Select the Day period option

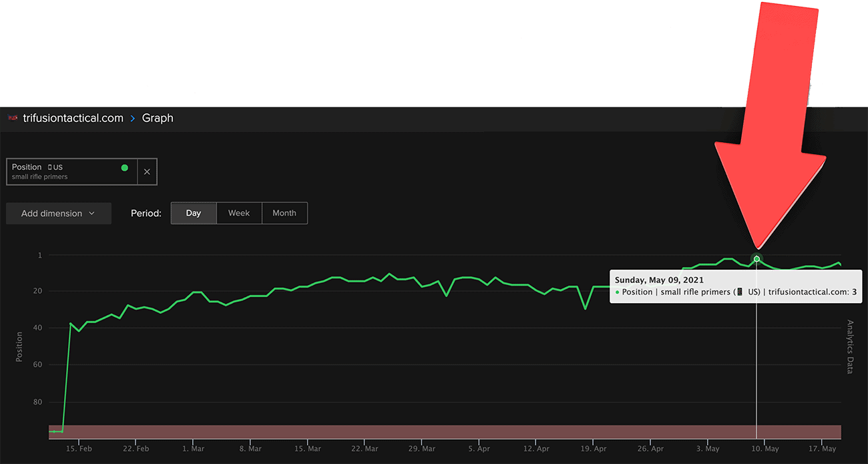[x=194, y=213]
